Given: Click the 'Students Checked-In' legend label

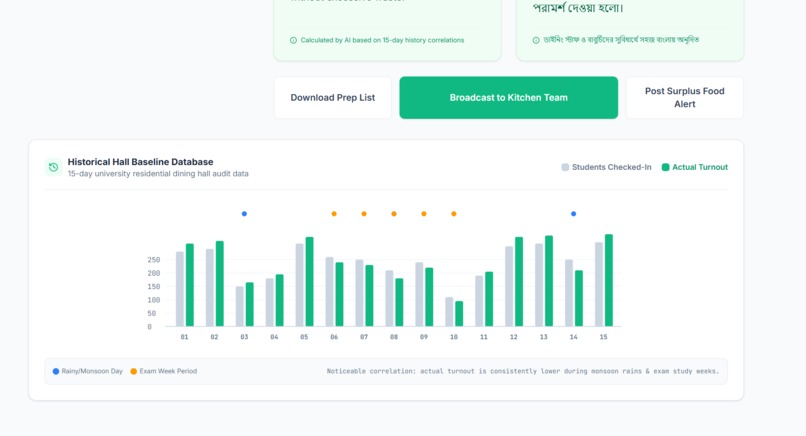Looking at the screenshot, I should point(612,167).
